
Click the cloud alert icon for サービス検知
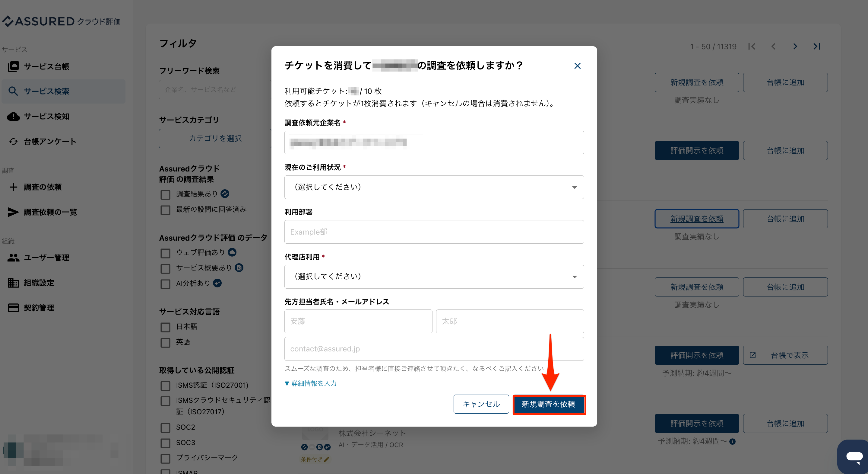[x=14, y=117]
